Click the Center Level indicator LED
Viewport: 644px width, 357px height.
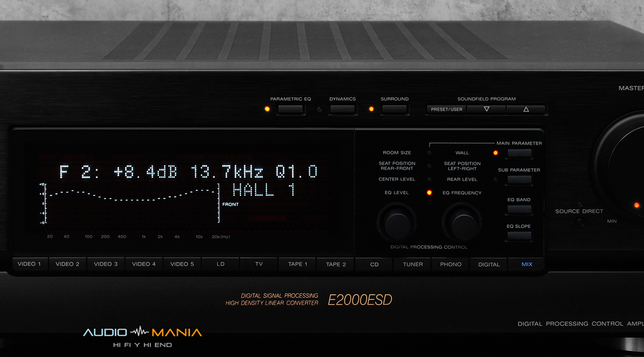click(429, 180)
